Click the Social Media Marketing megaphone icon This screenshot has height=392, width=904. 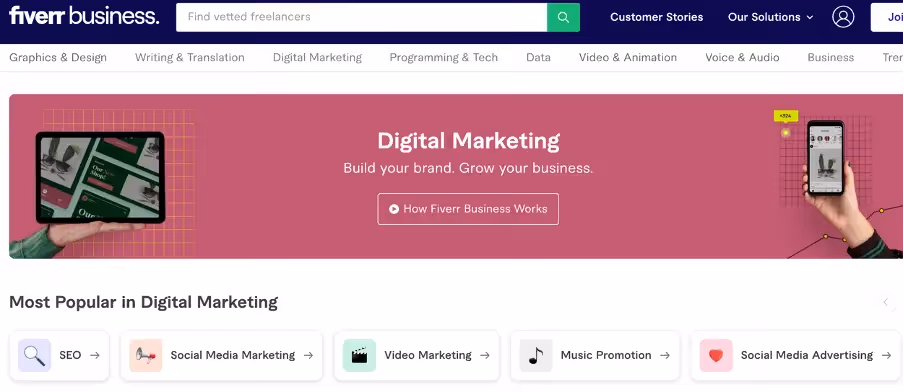pos(146,355)
